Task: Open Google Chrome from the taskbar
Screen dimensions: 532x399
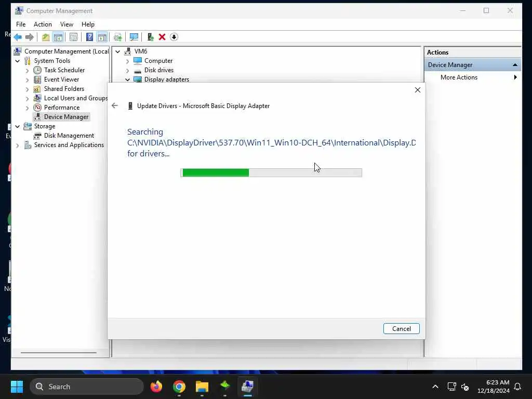Action: [179, 387]
